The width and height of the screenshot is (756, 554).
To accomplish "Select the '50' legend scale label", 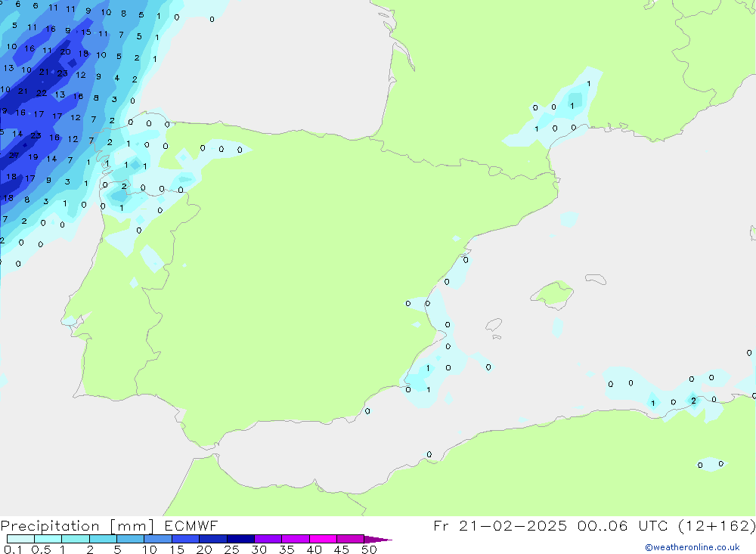I will click(369, 549).
